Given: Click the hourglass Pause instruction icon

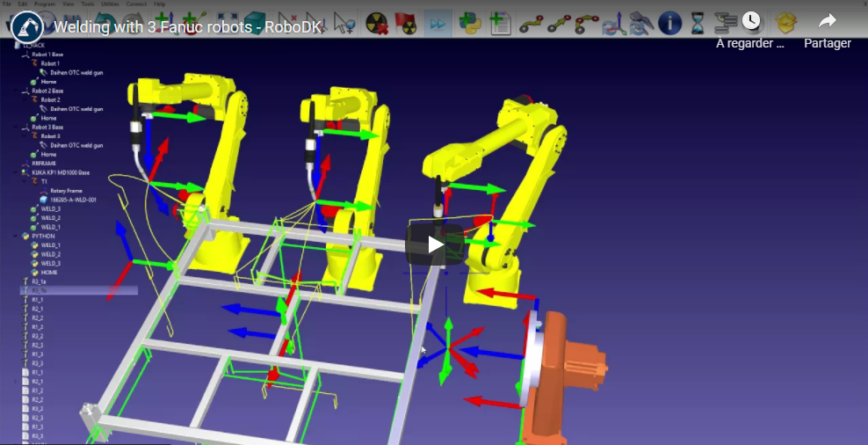Looking at the screenshot, I should (698, 23).
